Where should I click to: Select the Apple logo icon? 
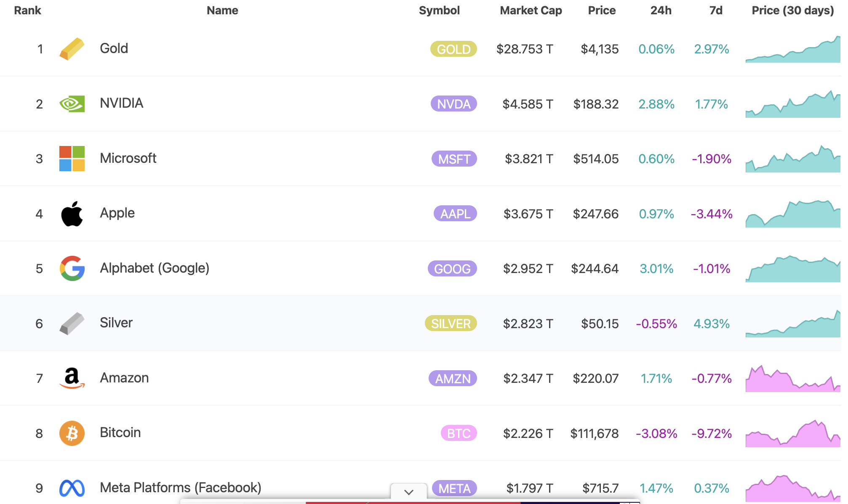[72, 213]
